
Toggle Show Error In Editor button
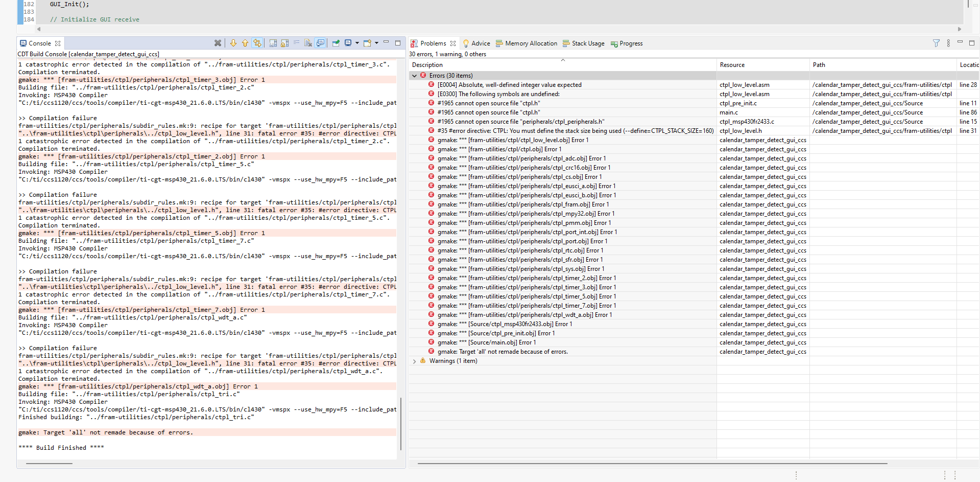point(257,43)
